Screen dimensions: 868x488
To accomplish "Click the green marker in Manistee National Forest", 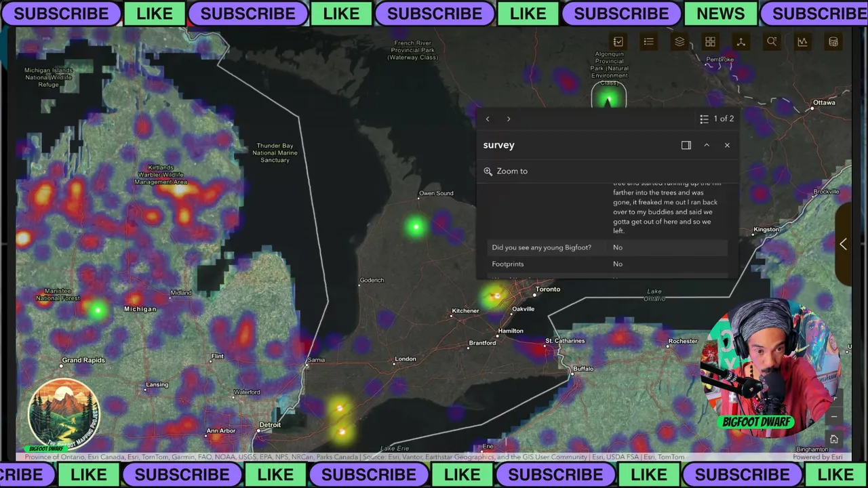I will click(98, 310).
